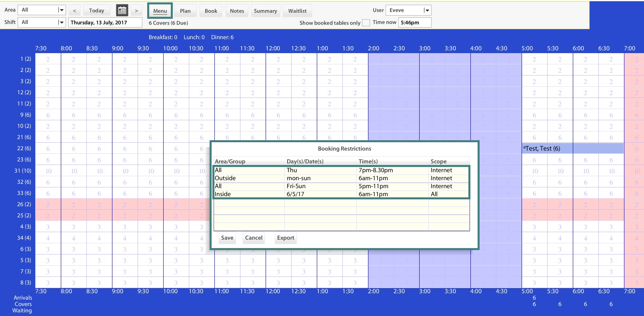Click the Lunch: 0 count
Image resolution: width=644 pixels, height=316 pixels.
click(x=194, y=37)
